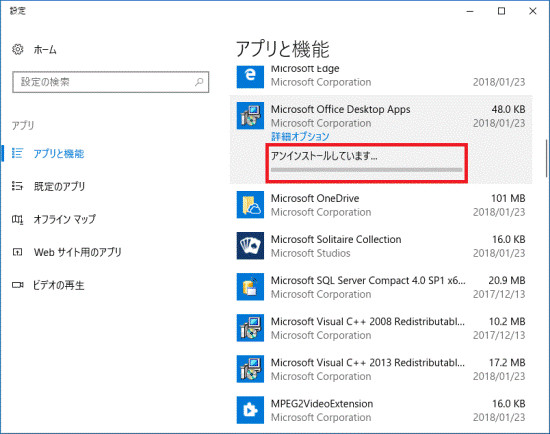The image size is (550, 434).
Task: Click the ビデオの再生 camera icon
Action: click(x=18, y=285)
